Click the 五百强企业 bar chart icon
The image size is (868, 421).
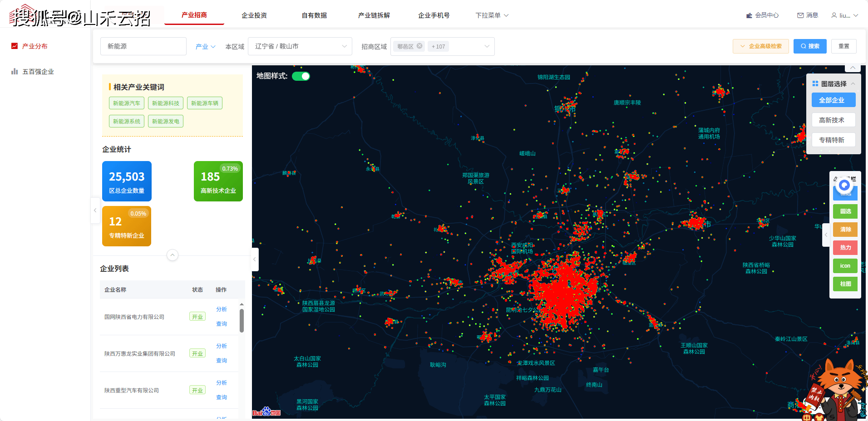[15, 72]
